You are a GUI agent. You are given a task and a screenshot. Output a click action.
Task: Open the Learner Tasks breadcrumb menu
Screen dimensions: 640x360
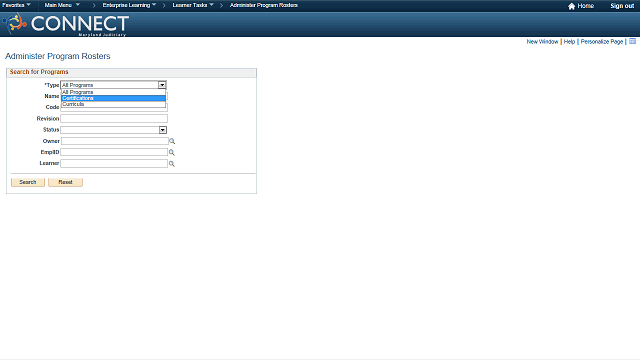(193, 5)
